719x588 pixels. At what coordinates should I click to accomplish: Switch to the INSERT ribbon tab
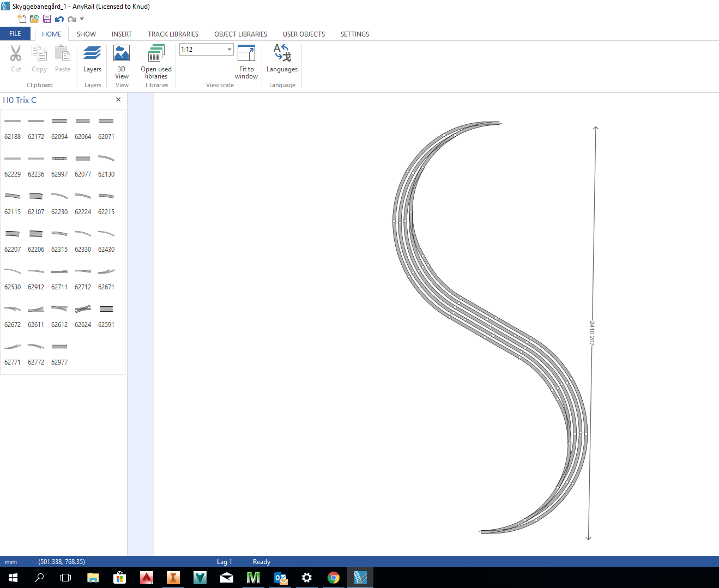[122, 34]
